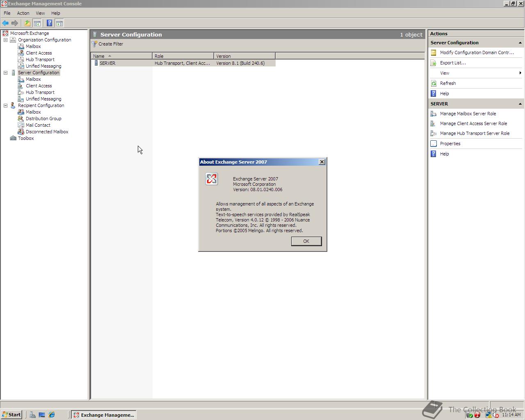Viewport: 525px width, 420px height.
Task: Click the Exchange logo in the About dialog
Action: pyautogui.click(x=212, y=179)
